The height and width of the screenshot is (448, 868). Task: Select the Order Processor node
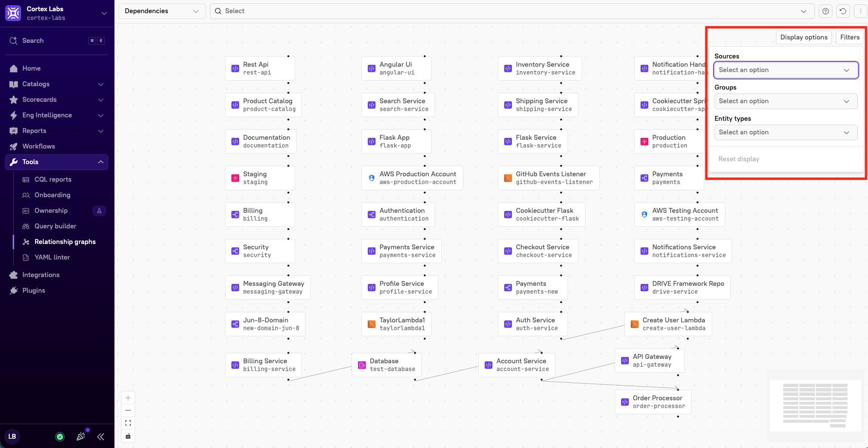653,402
